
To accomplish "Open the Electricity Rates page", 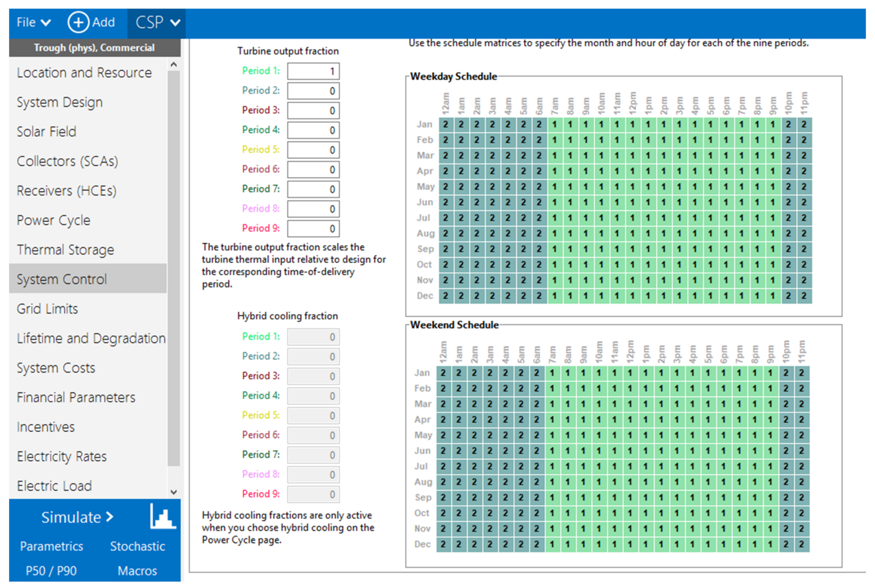I will [x=62, y=456].
